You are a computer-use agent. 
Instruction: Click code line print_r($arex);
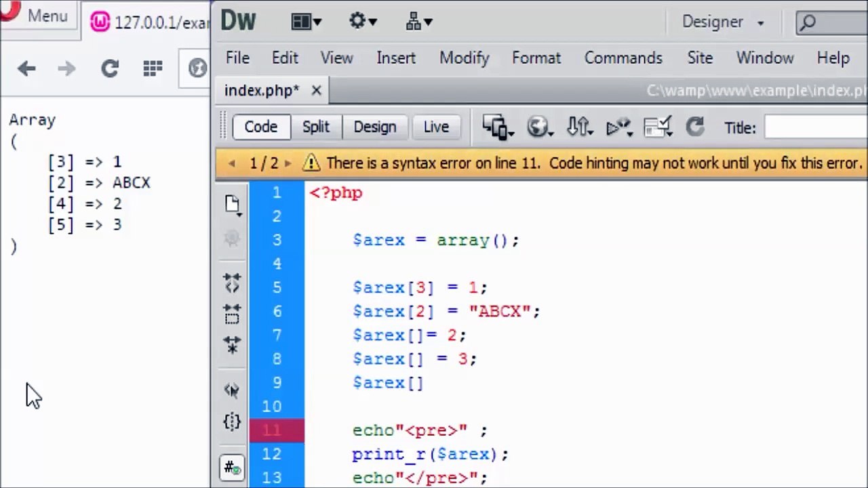click(x=430, y=454)
